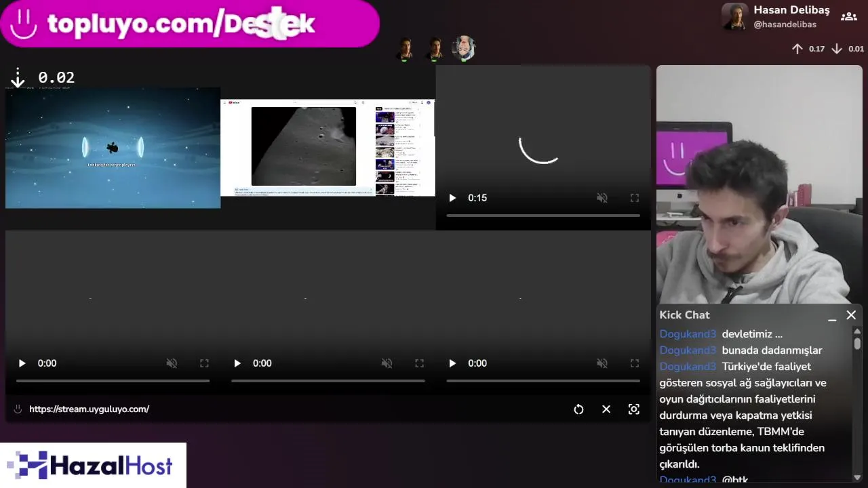Image resolution: width=868 pixels, height=488 pixels.
Task: Click the @hasandelibas handle
Action: 785,24
